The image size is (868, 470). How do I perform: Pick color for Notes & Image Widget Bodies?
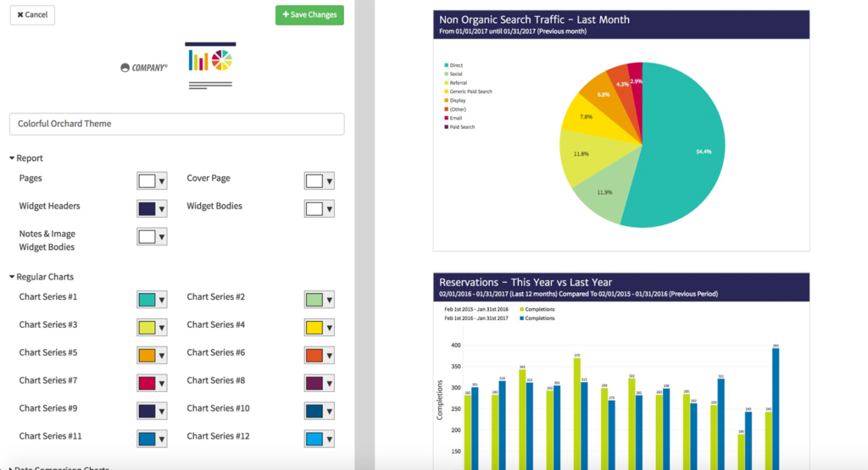[x=152, y=237]
